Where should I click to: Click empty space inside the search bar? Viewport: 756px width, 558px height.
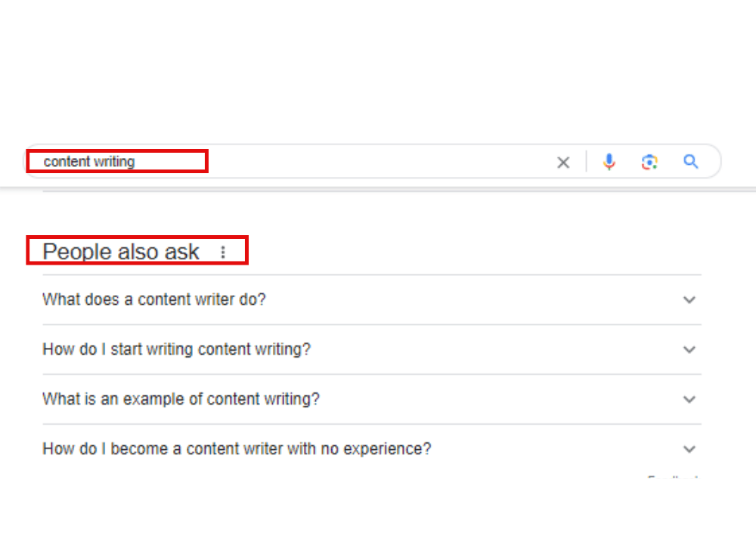tap(378, 162)
